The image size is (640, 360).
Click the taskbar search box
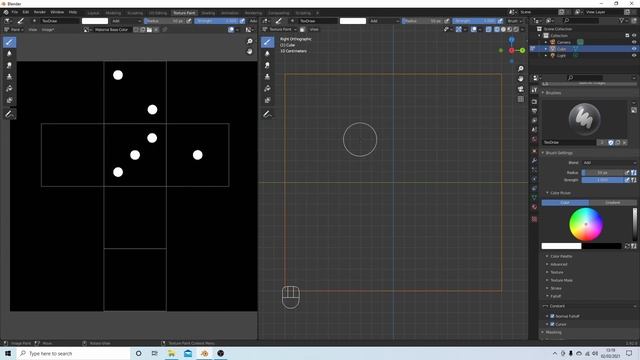[73, 353]
